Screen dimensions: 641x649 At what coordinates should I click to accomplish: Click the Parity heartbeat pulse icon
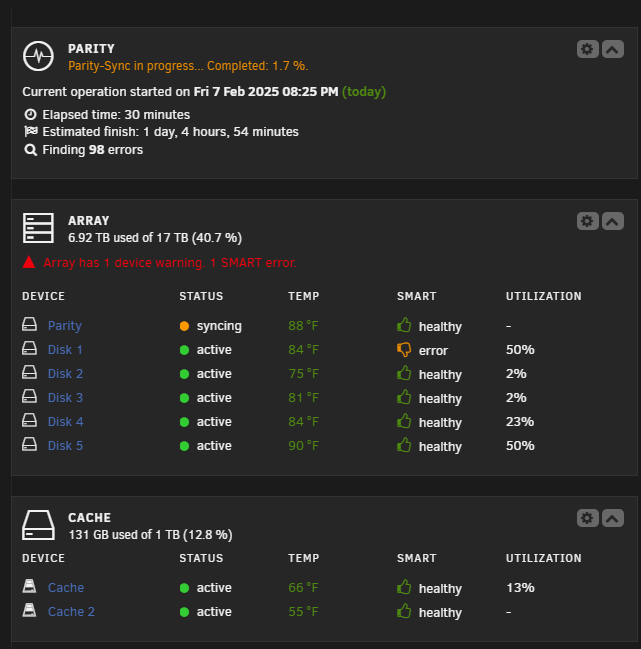38,56
